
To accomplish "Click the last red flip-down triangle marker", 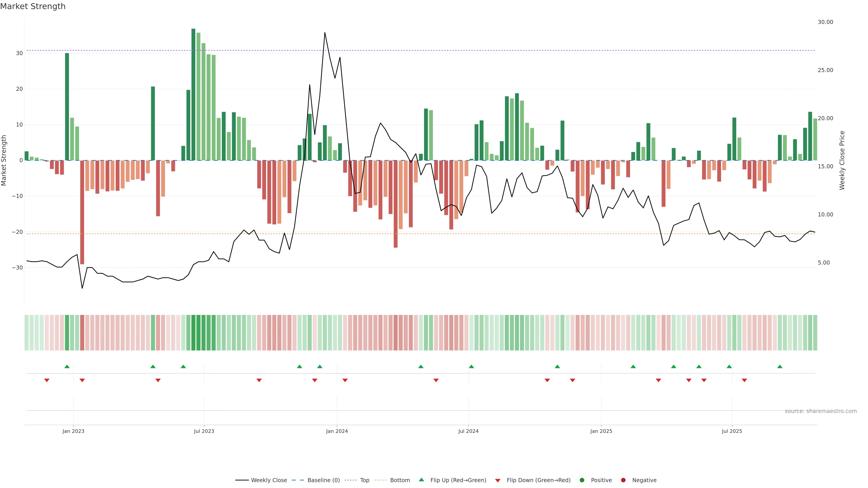I will click(744, 380).
